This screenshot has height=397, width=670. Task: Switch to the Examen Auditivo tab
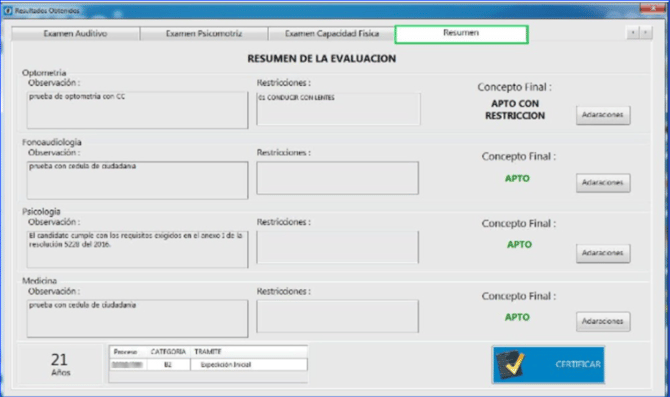pyautogui.click(x=76, y=34)
